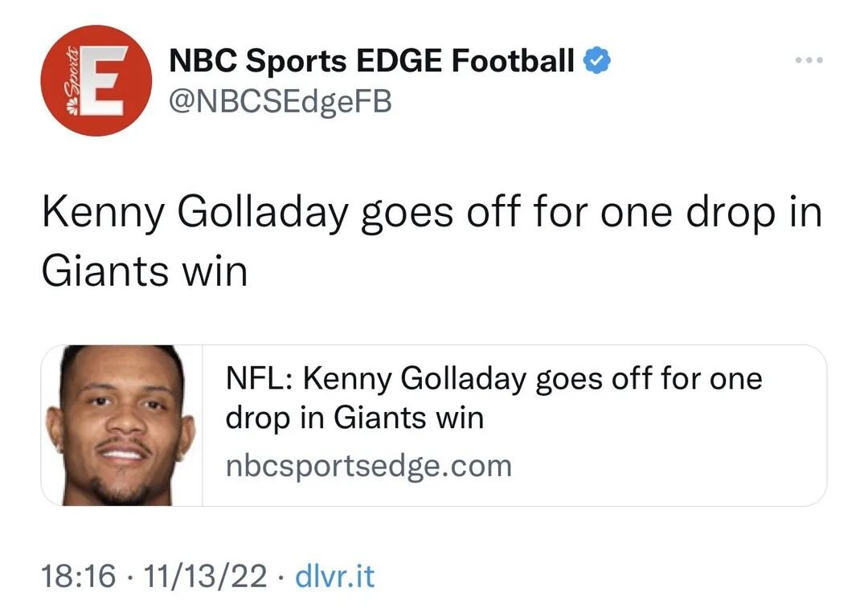Click the 11/13/22 post date
This screenshot has height=616, width=868.
pos(204,576)
